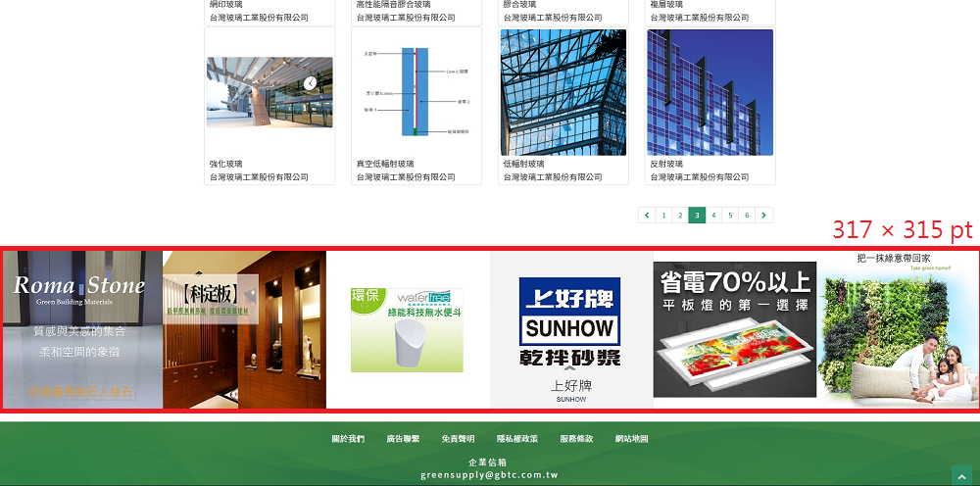Screen dimensions: 980x486
Task: Jump to page 1 of results
Action: (663, 216)
